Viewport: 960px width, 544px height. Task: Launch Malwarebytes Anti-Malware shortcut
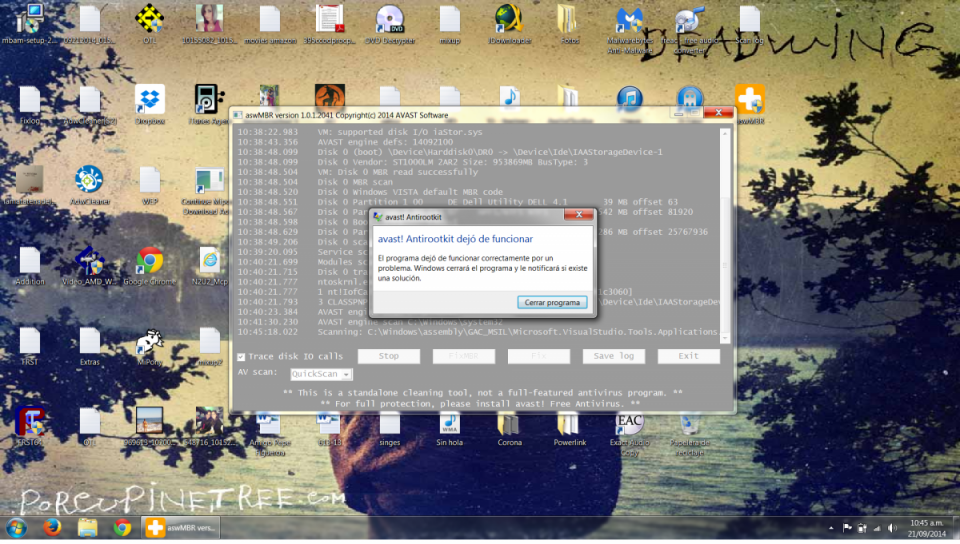coord(629,28)
